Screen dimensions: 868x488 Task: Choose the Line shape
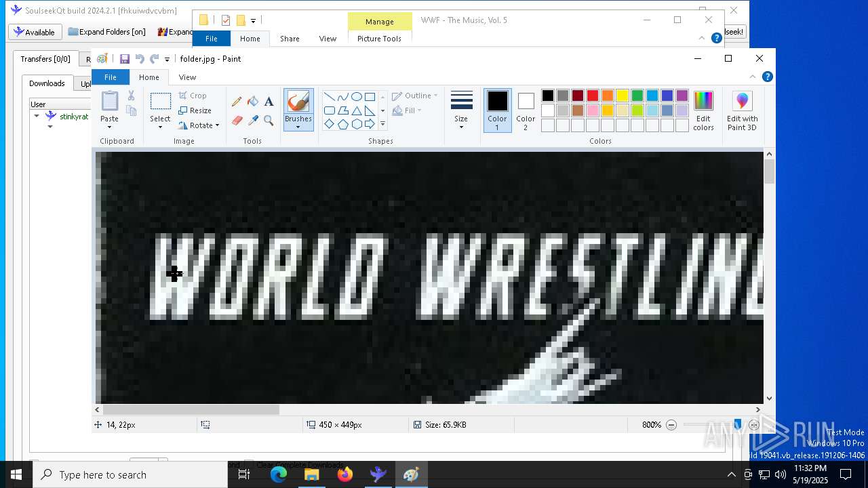pyautogui.click(x=329, y=96)
